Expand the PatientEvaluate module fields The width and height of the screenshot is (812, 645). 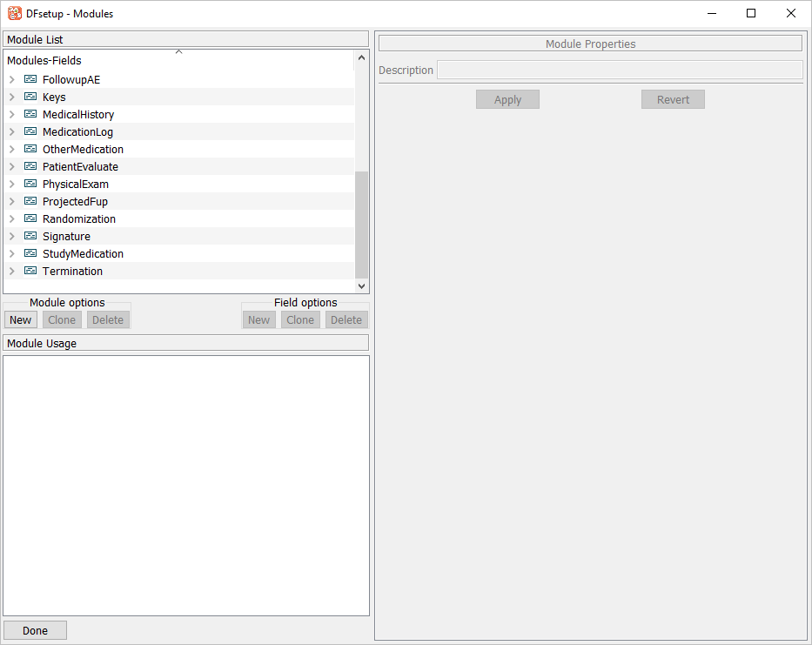tap(11, 166)
